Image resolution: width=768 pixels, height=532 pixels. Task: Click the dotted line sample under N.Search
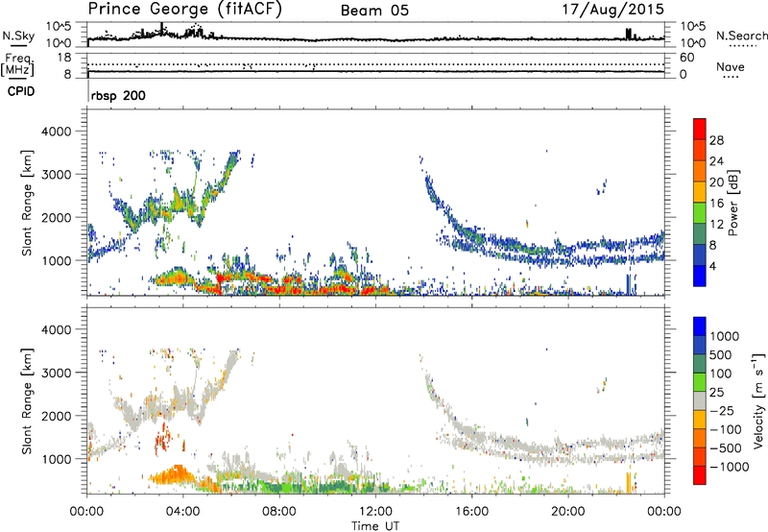click(744, 46)
